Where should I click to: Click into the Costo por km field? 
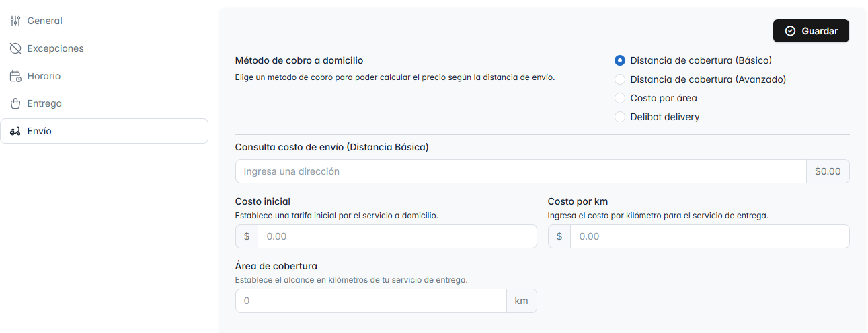709,236
